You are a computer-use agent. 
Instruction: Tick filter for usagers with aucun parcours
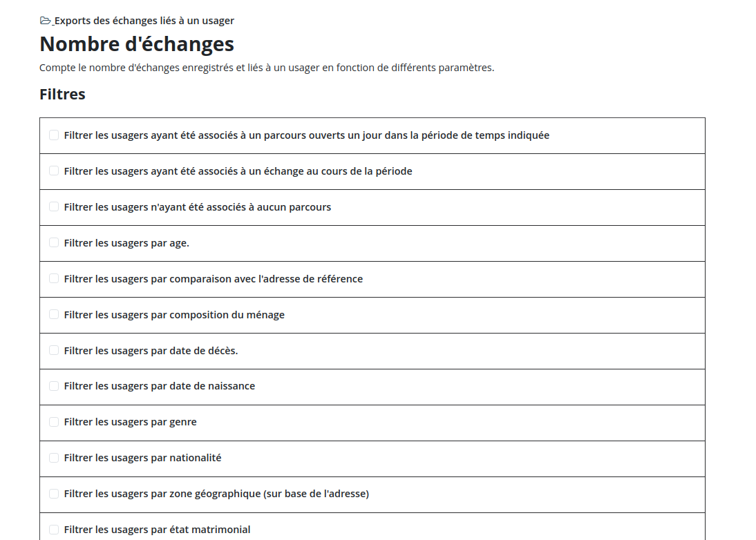(x=54, y=207)
